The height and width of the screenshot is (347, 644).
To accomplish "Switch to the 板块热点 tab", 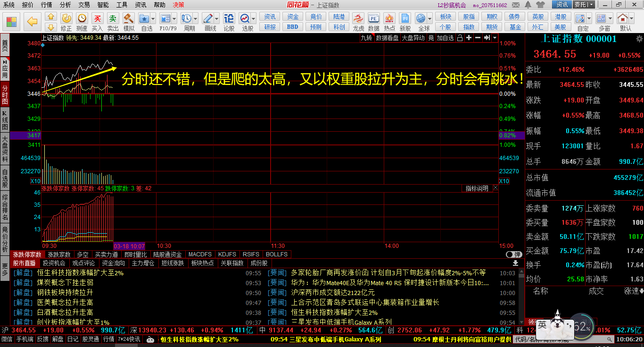I will [x=202, y=263].
